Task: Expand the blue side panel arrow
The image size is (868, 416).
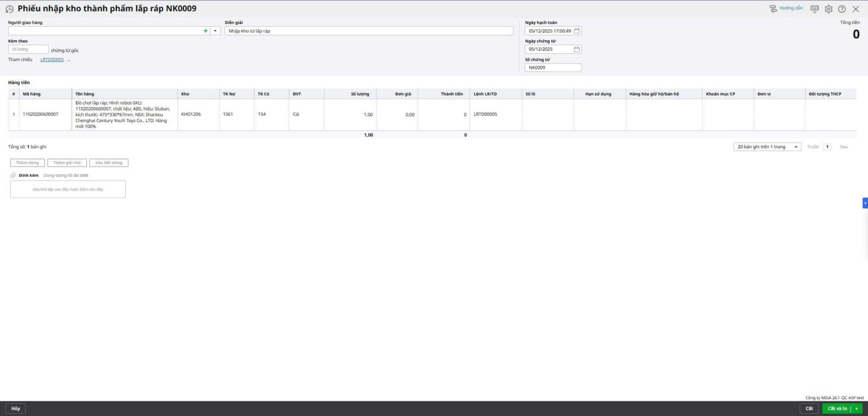Action: pos(865,203)
